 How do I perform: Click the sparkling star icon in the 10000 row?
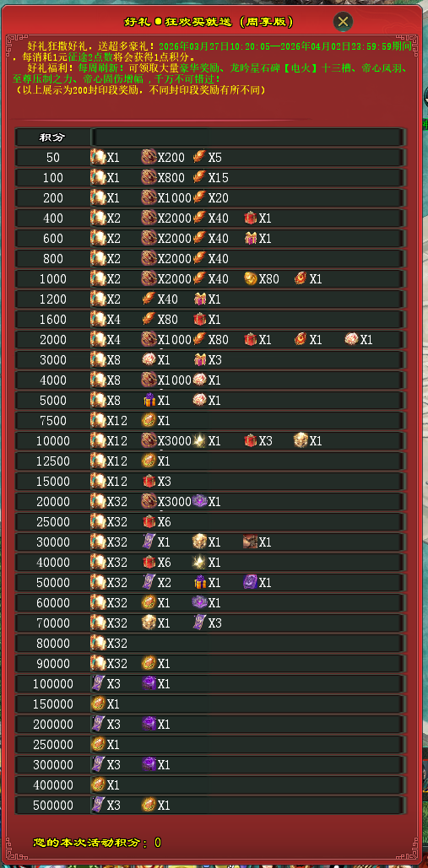point(199,440)
